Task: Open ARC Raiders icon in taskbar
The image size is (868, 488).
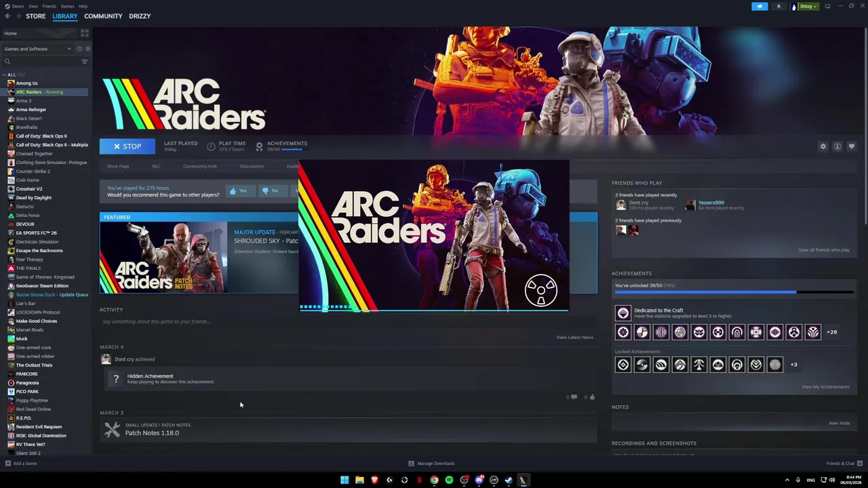Action: (x=524, y=480)
